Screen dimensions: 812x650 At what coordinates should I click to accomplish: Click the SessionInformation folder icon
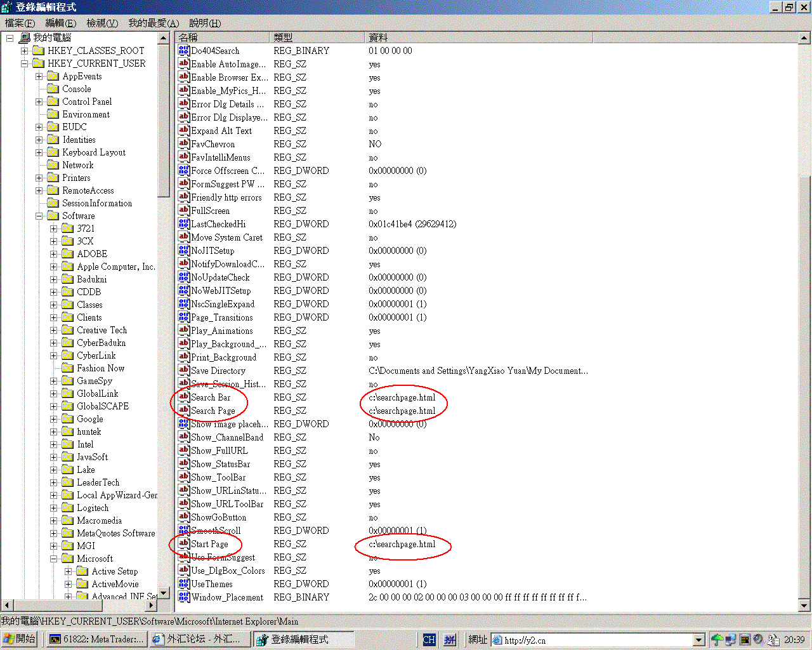53,203
